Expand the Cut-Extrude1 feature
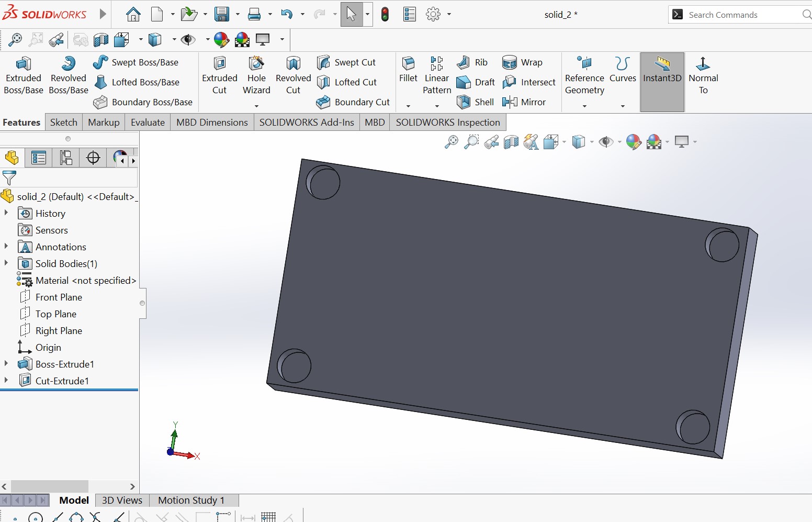Viewport: 812px width, 522px height. [6, 380]
